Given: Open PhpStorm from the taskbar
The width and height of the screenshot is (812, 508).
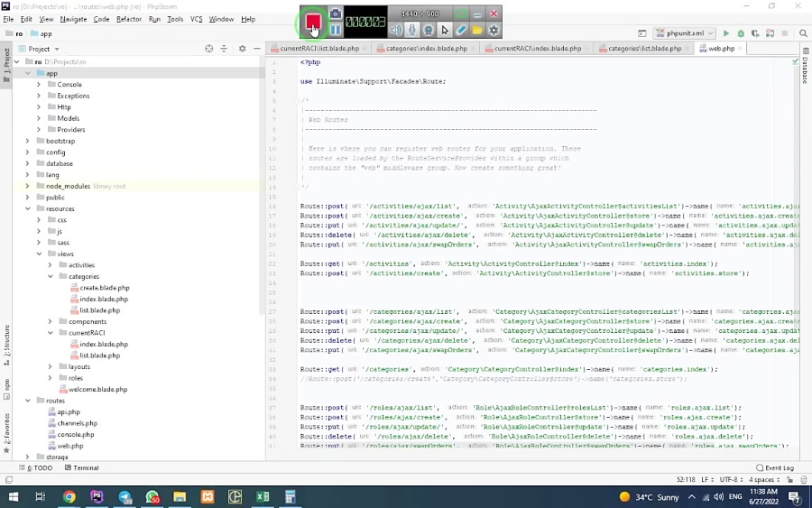Looking at the screenshot, I should tap(97, 497).
